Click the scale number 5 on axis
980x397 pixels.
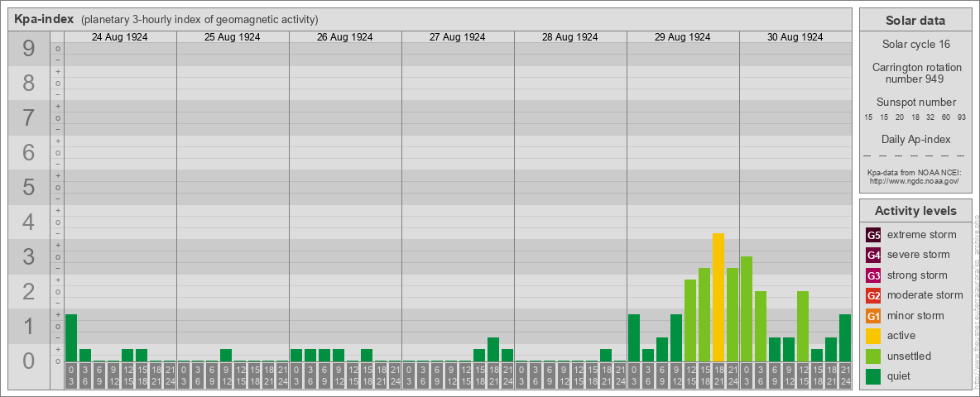click(29, 187)
